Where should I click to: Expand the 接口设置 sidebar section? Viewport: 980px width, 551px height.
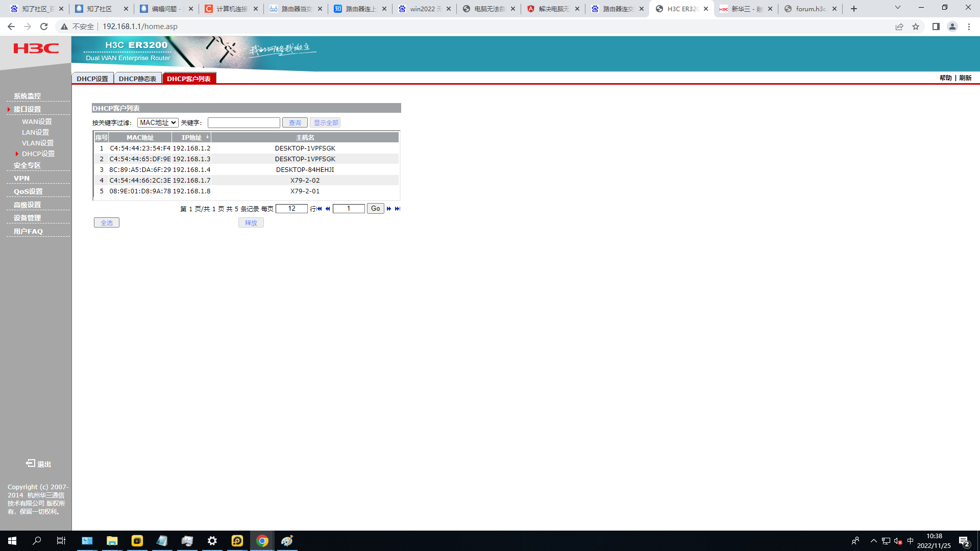coord(27,109)
